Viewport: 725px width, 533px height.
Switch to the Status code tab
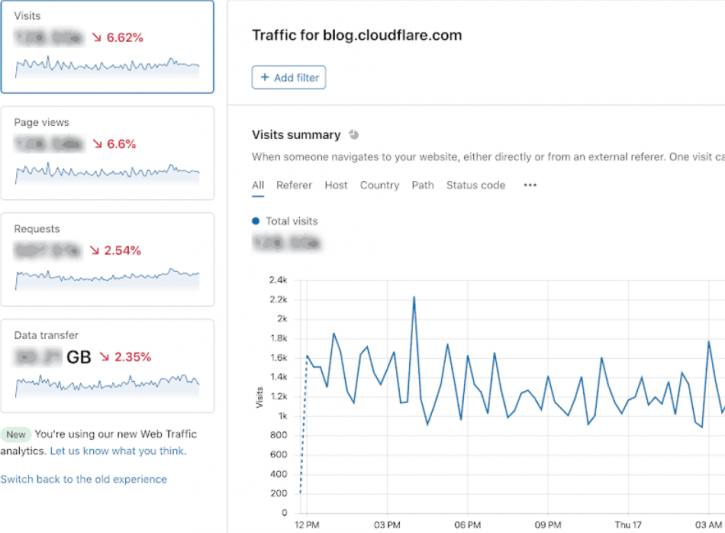(476, 185)
